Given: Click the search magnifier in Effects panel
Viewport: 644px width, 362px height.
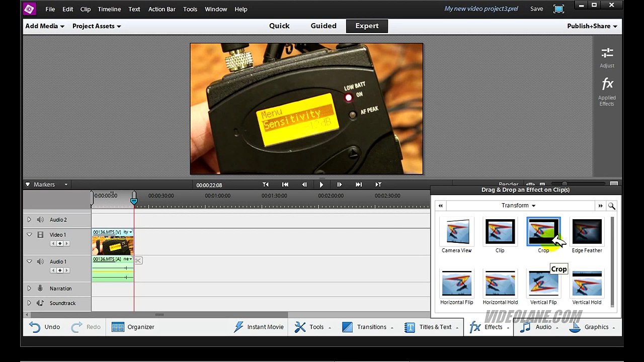Looking at the screenshot, I should (611, 206).
